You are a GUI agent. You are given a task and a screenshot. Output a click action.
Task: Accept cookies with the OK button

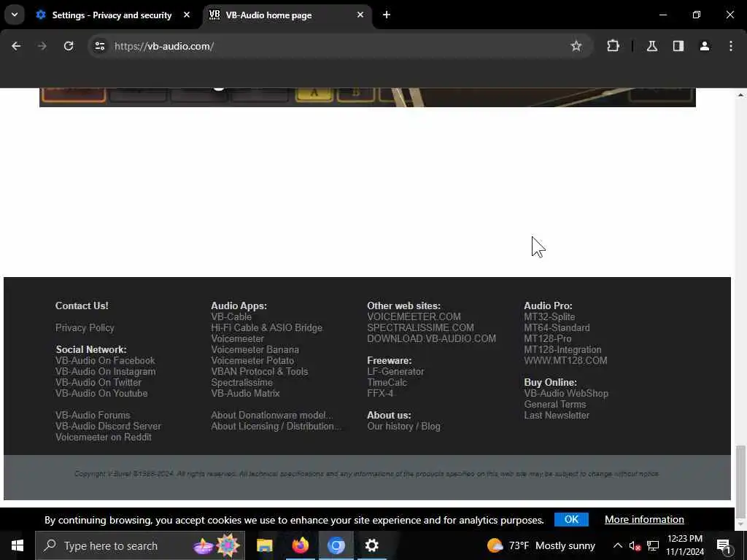pos(571,519)
